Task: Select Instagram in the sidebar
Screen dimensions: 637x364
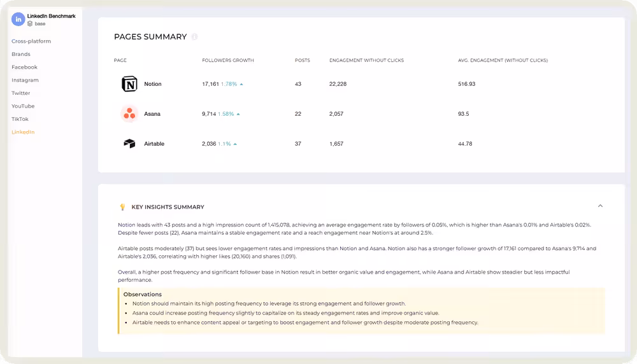Action: pos(25,80)
